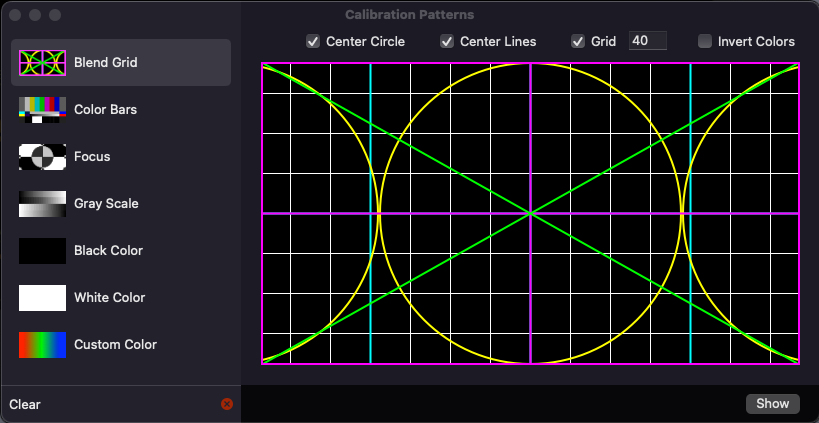Click the Custom Color list label
This screenshot has width=819, height=423.
[115, 345]
